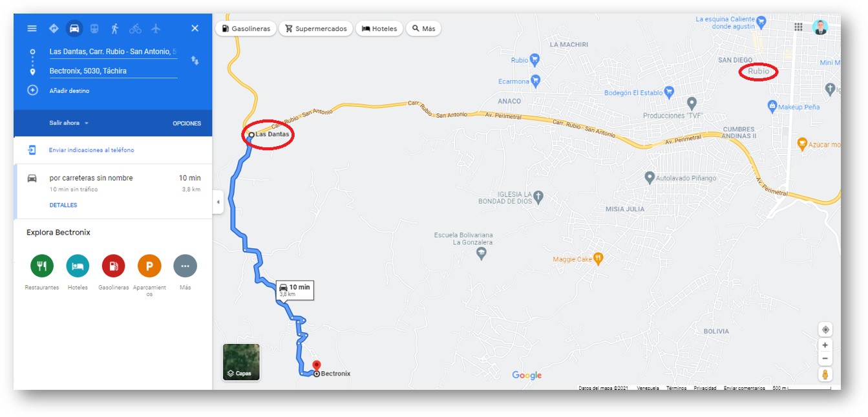This screenshot has width=868, height=417.
Task: Explore nearby Restaurantes green icon
Action: click(x=42, y=266)
